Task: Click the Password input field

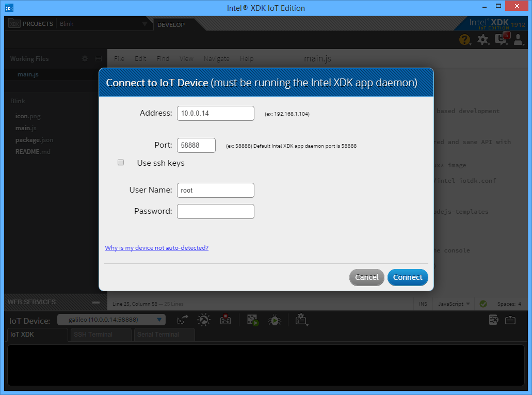Action: [x=215, y=211]
